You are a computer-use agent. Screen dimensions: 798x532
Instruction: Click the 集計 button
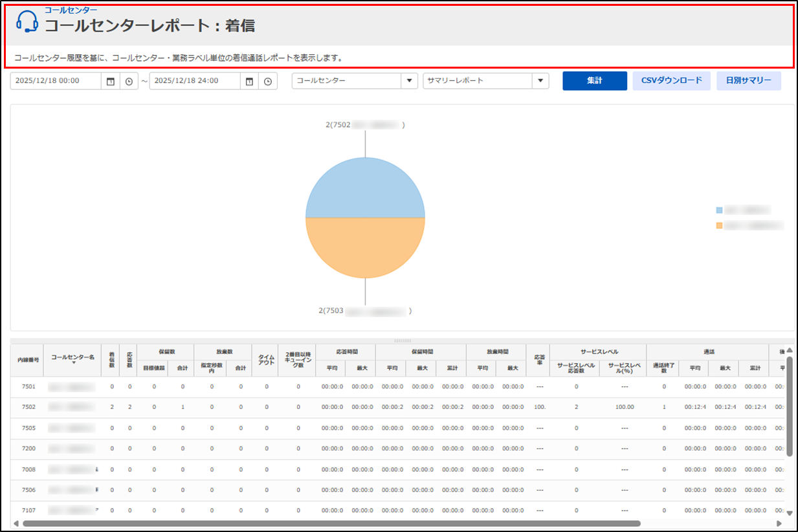(x=594, y=81)
